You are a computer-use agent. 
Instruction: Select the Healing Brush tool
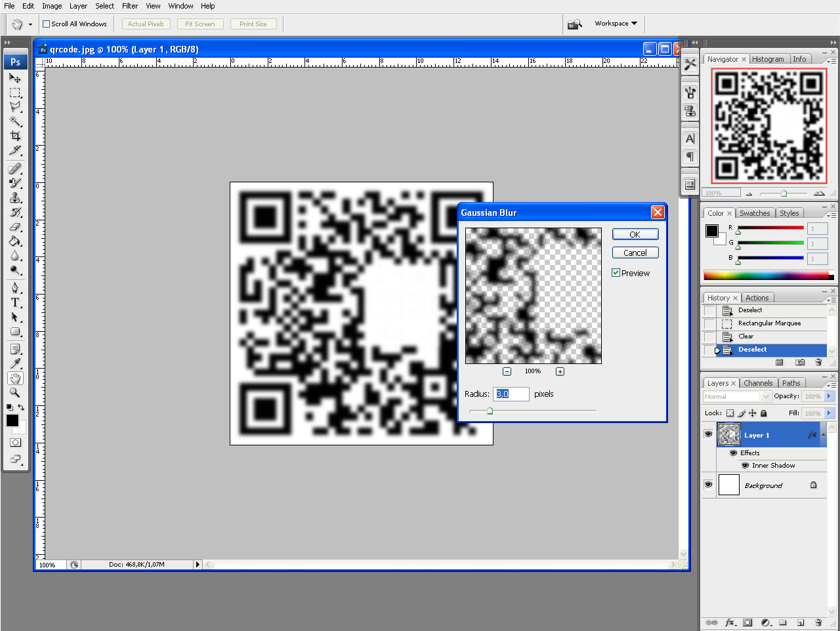pyautogui.click(x=15, y=169)
